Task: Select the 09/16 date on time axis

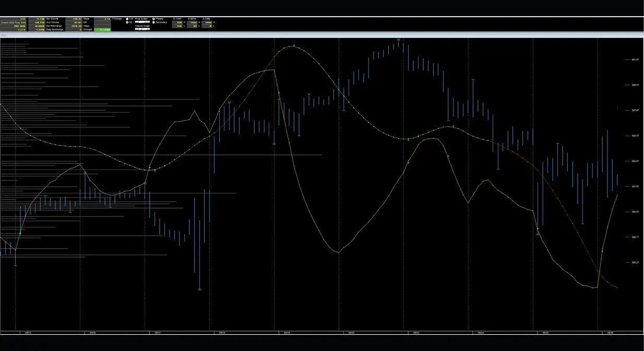Action: (x=92, y=332)
